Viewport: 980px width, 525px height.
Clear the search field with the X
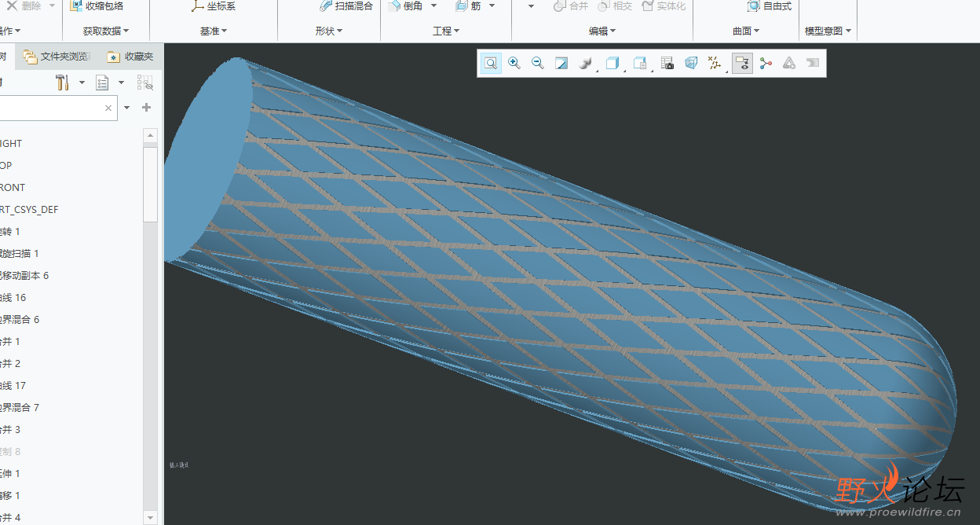[108, 108]
